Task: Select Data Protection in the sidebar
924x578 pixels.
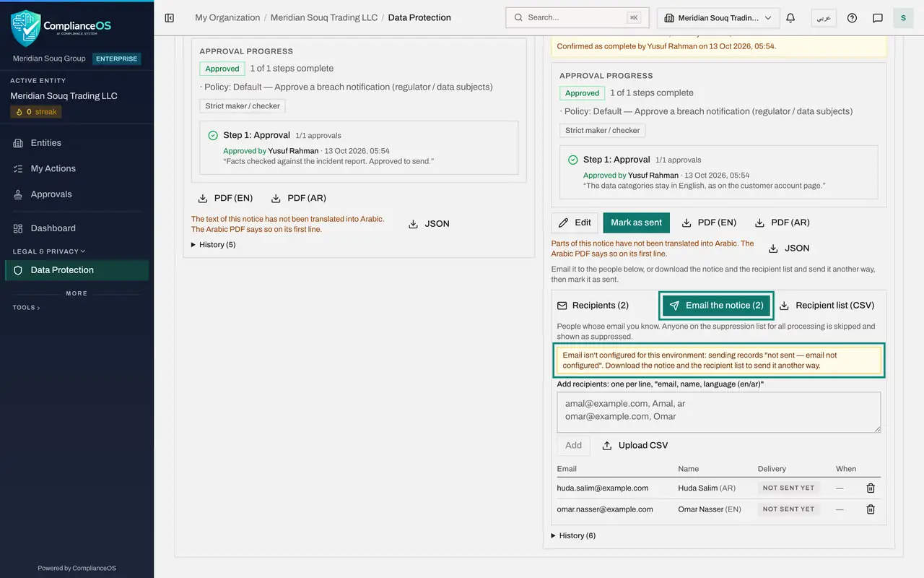Action: click(77, 270)
